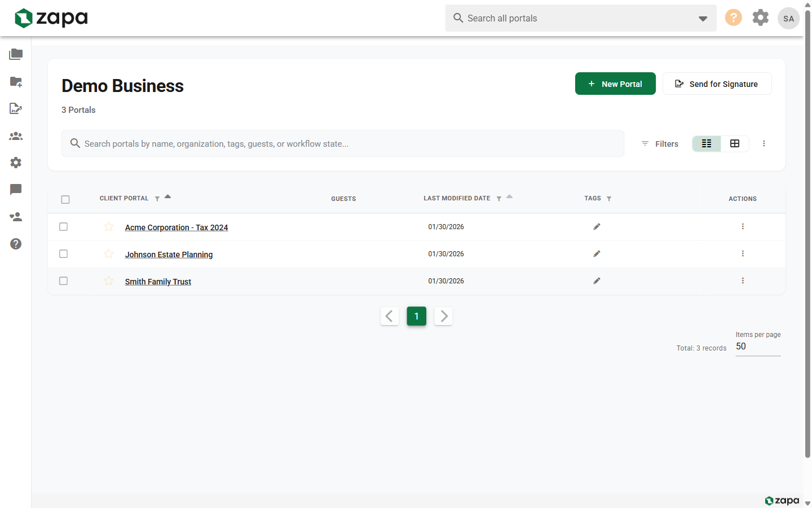
Task: Star the Johnson Estate Planning portal
Action: coord(109,254)
